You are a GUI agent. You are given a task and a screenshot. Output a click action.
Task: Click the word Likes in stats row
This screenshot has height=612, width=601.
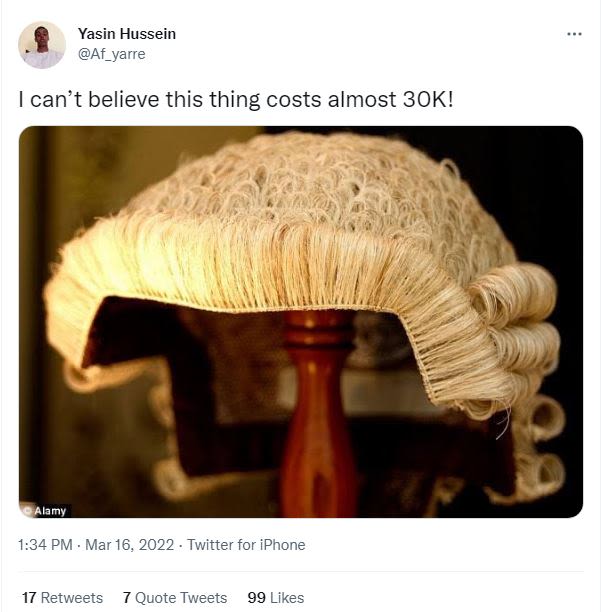pos(287,598)
